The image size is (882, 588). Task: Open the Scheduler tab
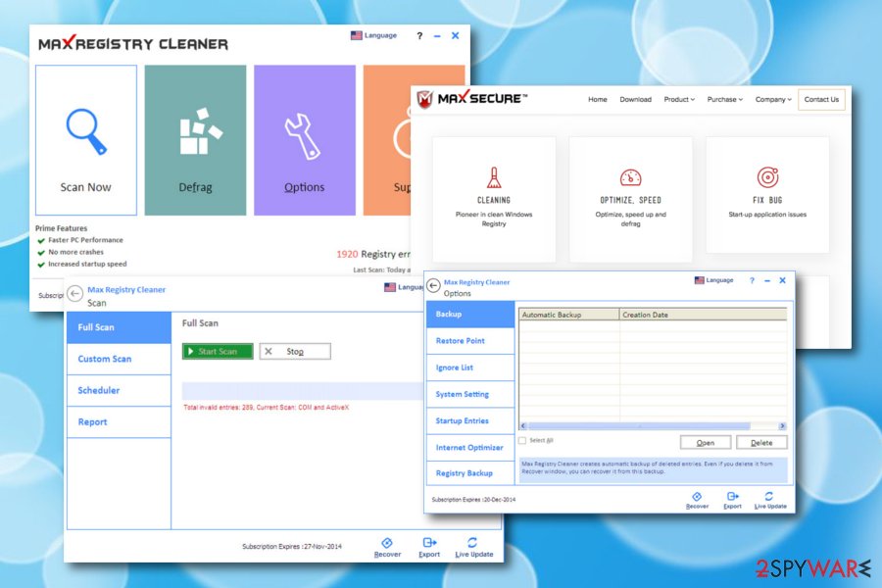click(119, 390)
